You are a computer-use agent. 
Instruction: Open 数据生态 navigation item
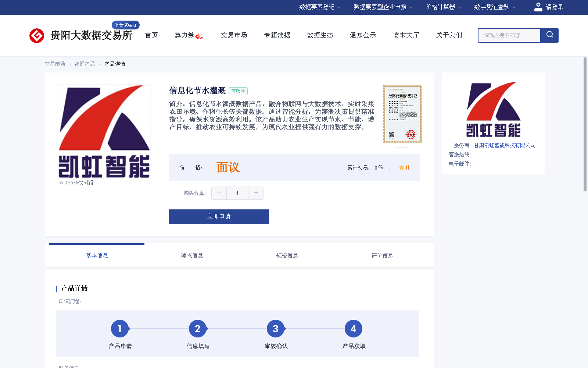tap(320, 35)
